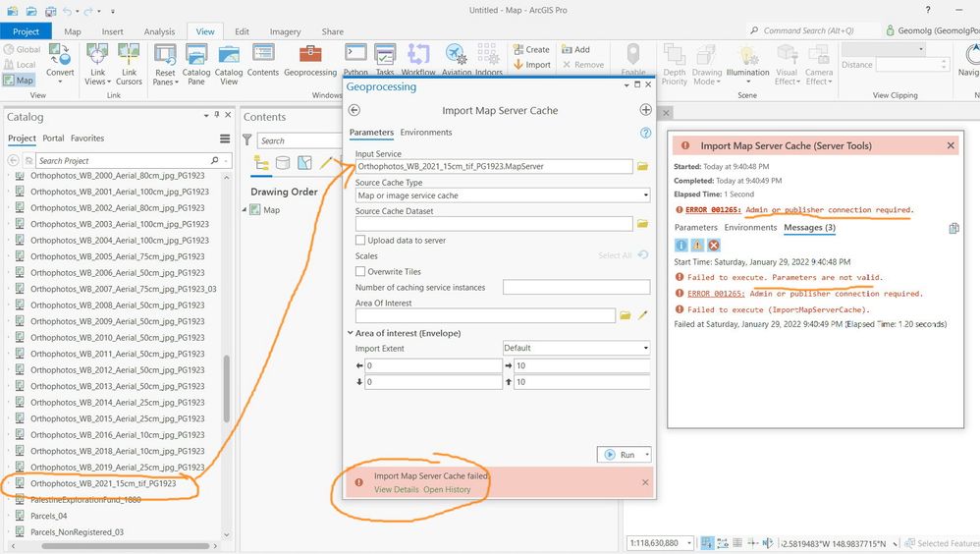The image size is (980, 554).
Task: Go back in Geoprocessing pane
Action: point(354,110)
